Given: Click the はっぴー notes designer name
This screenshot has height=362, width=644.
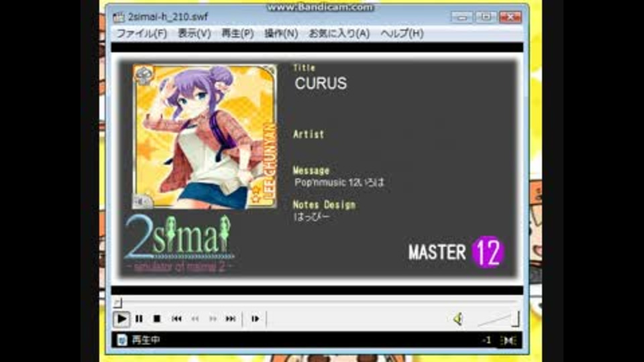Looking at the screenshot, I should point(312,217).
